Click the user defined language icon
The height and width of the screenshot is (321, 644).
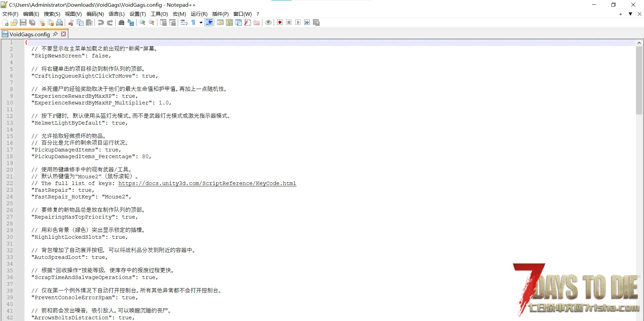[220, 22]
